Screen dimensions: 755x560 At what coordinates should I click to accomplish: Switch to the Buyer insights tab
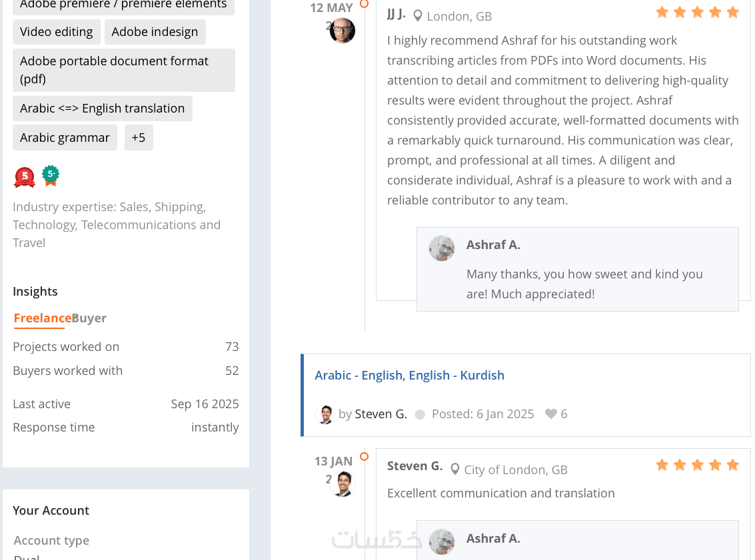click(89, 318)
